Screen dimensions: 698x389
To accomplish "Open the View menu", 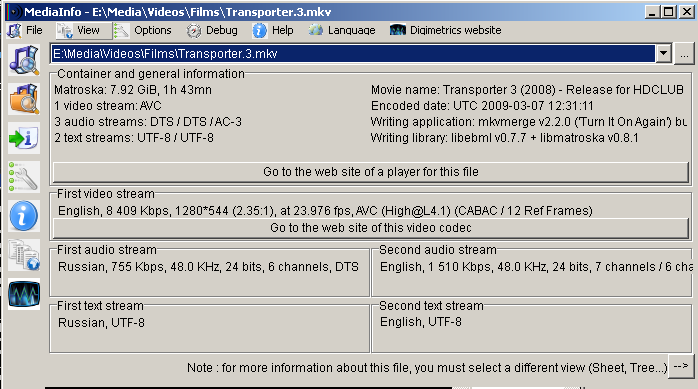I will click(78, 30).
